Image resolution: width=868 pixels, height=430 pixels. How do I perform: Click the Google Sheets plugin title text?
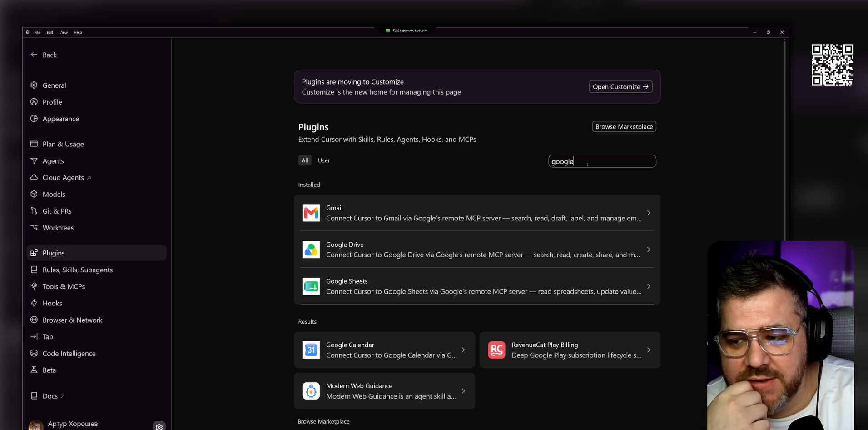point(347,281)
